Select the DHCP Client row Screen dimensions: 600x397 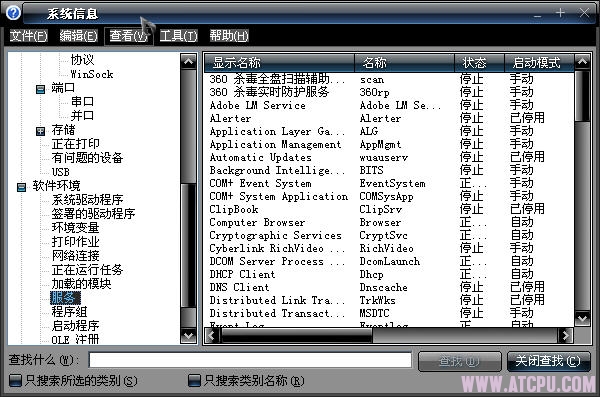(389, 274)
